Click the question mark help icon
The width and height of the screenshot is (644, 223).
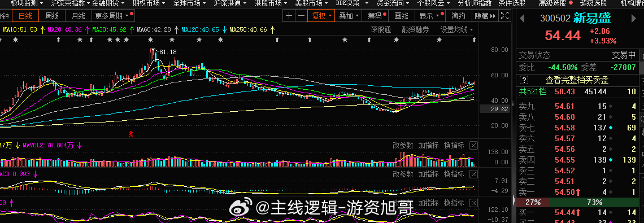(x=524, y=80)
